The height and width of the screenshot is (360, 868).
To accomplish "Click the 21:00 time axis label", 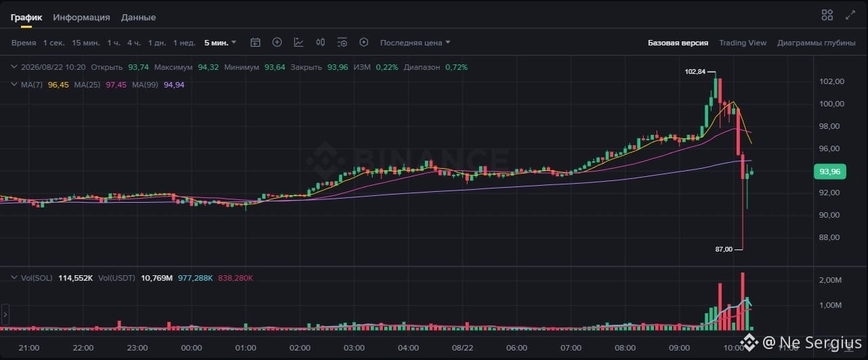I will (x=29, y=348).
